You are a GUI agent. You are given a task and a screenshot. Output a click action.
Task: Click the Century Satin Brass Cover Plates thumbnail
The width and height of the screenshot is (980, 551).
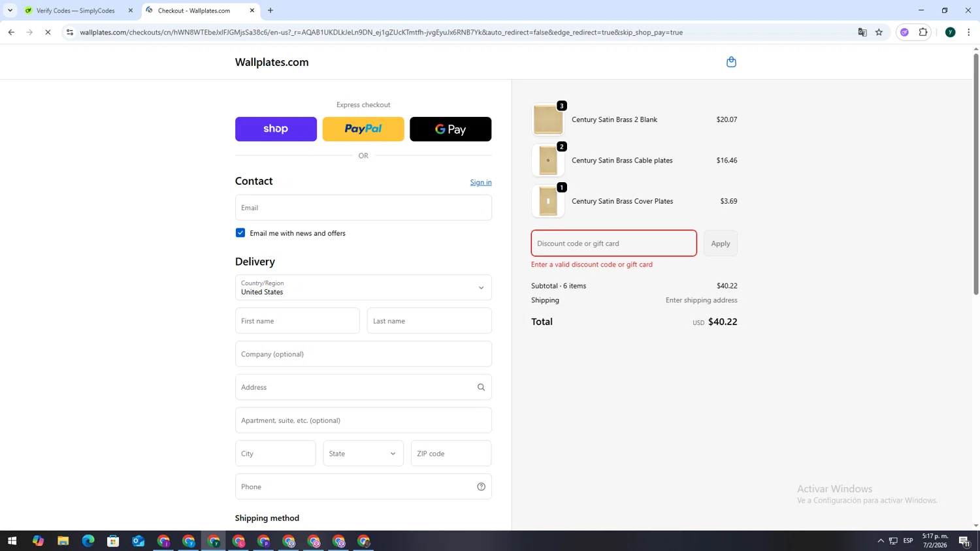pos(548,201)
